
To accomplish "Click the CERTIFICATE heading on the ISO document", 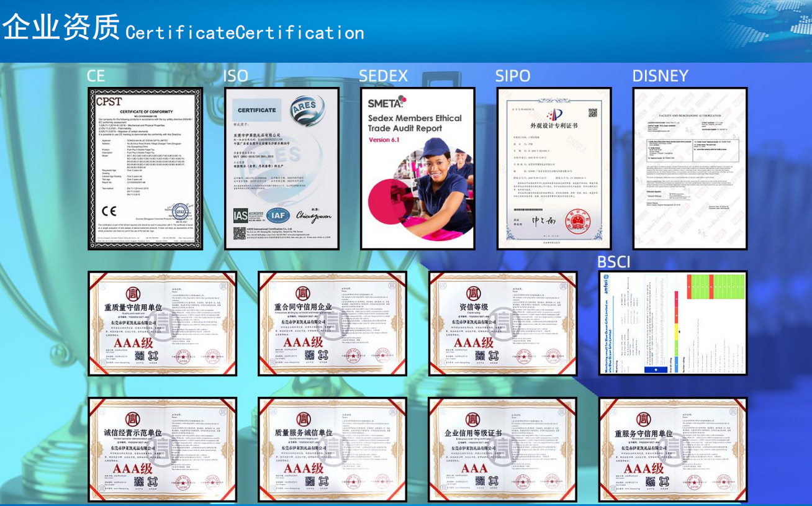I will pos(257,110).
